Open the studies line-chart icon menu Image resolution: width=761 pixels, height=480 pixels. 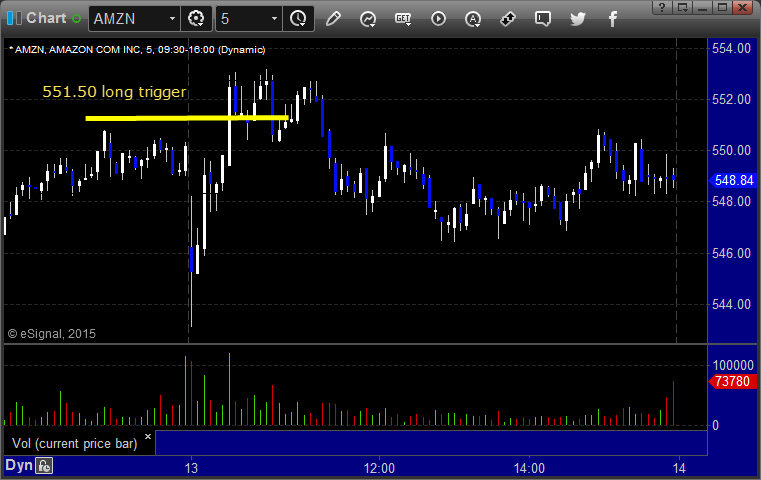pyautogui.click(x=368, y=19)
